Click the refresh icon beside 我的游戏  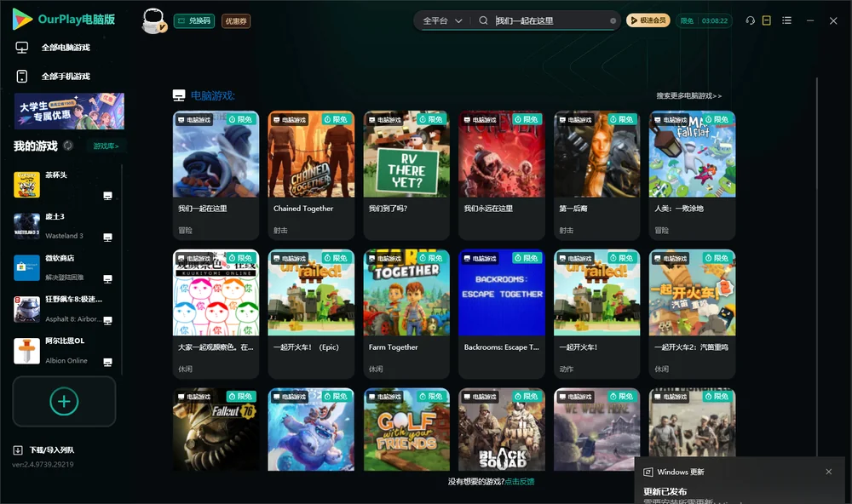pyautogui.click(x=68, y=146)
